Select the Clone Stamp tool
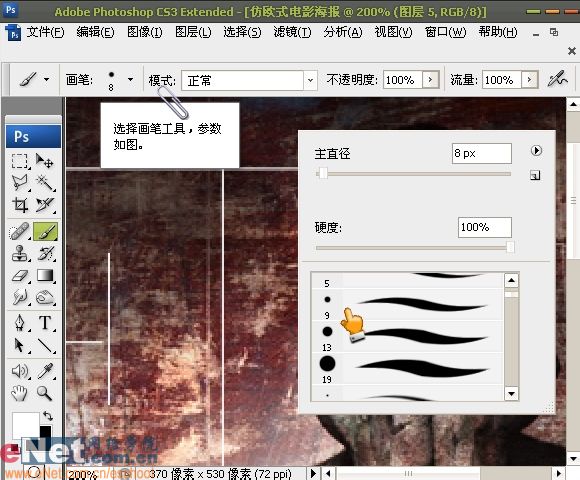The width and height of the screenshot is (580, 480). click(20, 254)
